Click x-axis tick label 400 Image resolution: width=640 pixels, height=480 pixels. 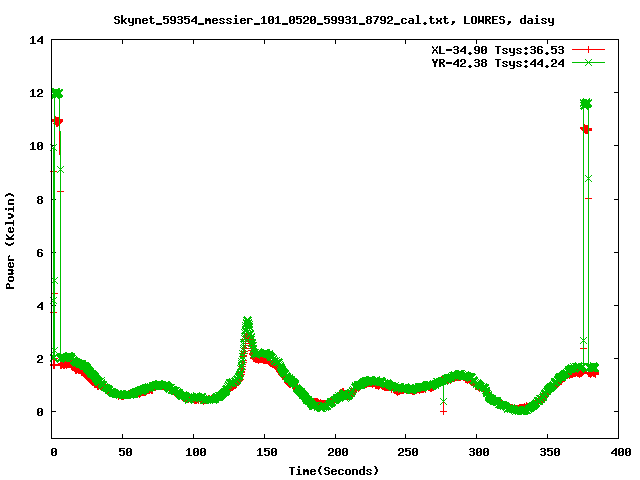[x=621, y=452]
